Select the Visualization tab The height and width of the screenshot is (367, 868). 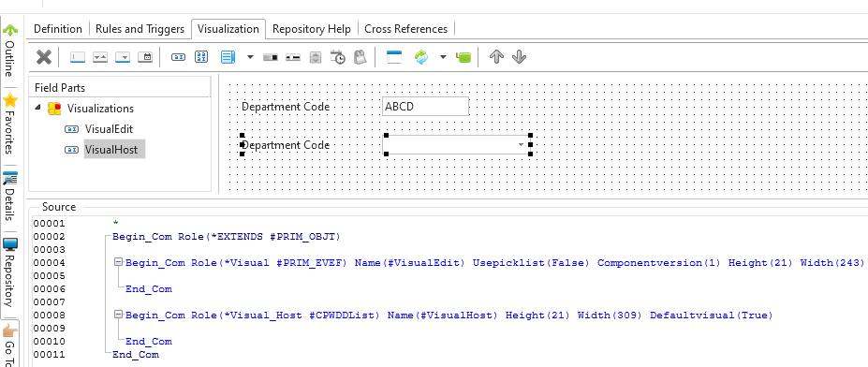point(228,29)
